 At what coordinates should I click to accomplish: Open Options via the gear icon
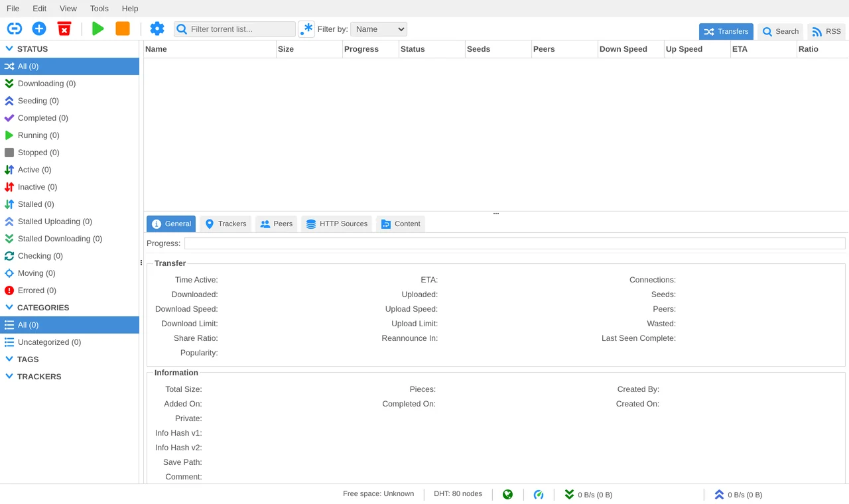coord(157,29)
